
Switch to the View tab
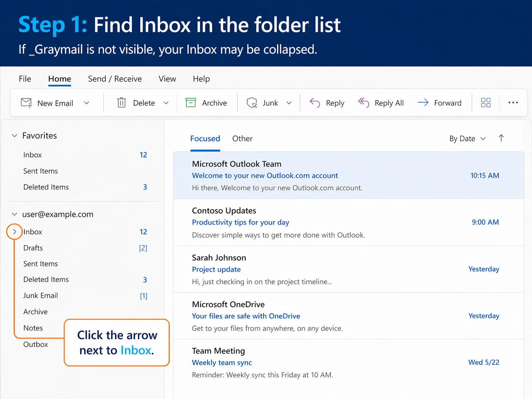pyautogui.click(x=167, y=79)
